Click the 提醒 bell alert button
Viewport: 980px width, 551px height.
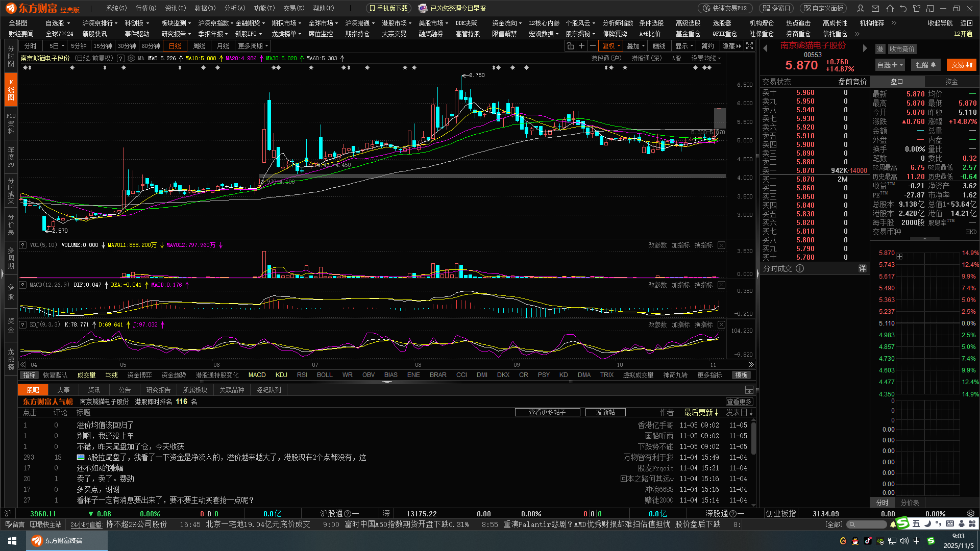pos(925,65)
